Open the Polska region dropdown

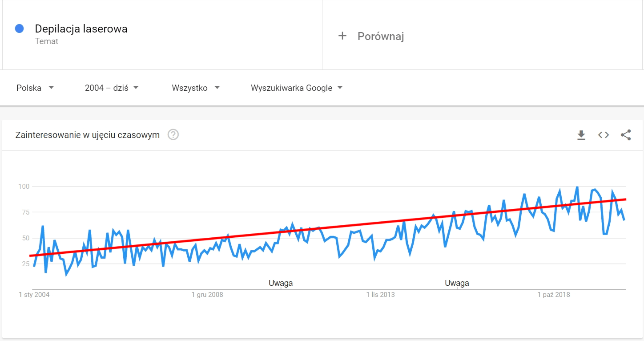[x=35, y=88]
